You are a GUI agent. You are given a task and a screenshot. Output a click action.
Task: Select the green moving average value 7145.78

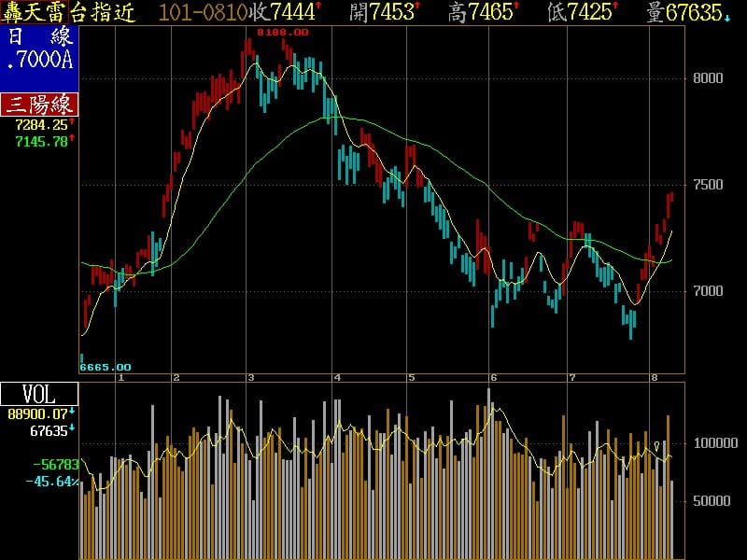coord(41,141)
